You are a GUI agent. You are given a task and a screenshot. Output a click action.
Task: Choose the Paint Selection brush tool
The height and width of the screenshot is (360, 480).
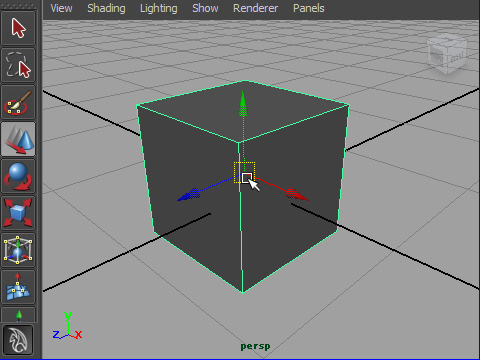[18, 102]
